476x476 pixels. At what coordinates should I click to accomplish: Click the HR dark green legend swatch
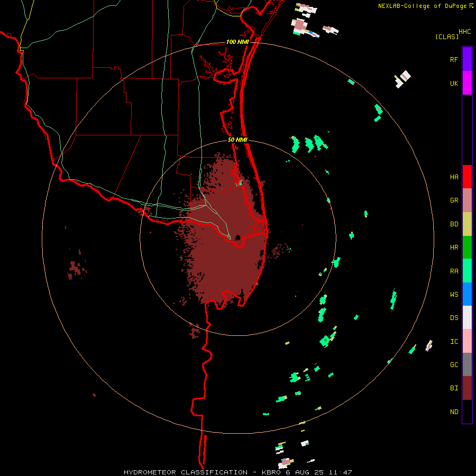point(467,248)
